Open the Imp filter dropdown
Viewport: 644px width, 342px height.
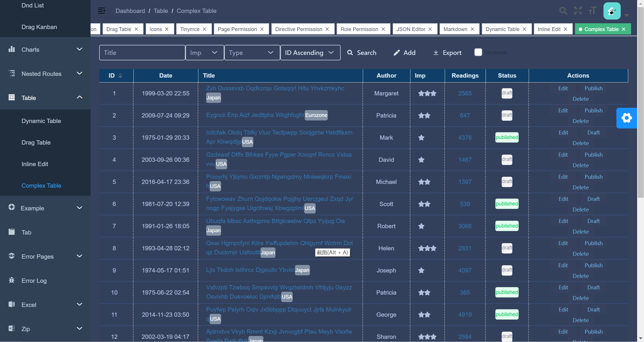coord(204,53)
